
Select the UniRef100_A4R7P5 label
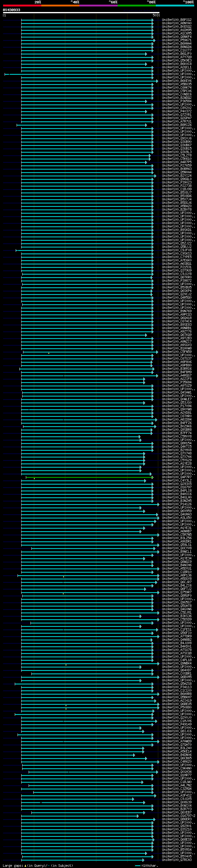point(176,162)
